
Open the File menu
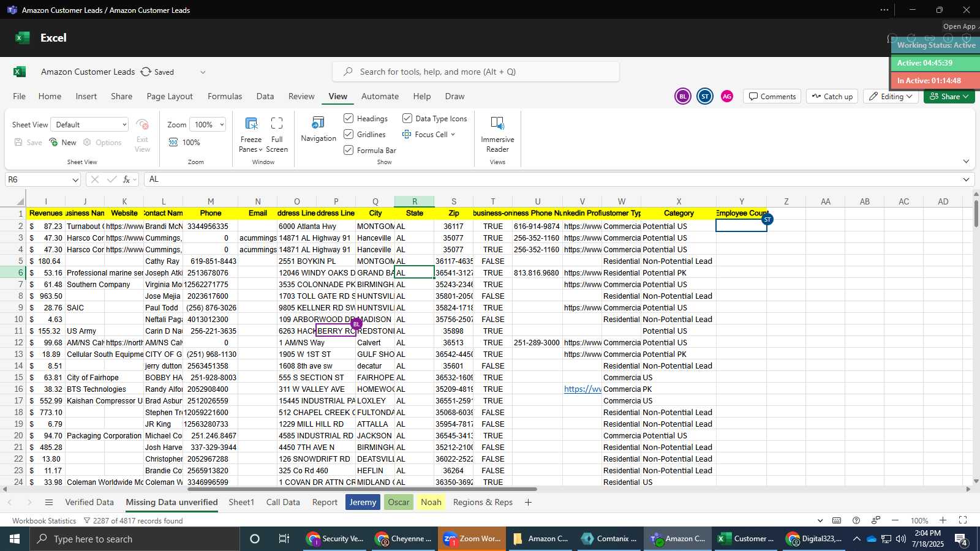pyautogui.click(x=20, y=96)
